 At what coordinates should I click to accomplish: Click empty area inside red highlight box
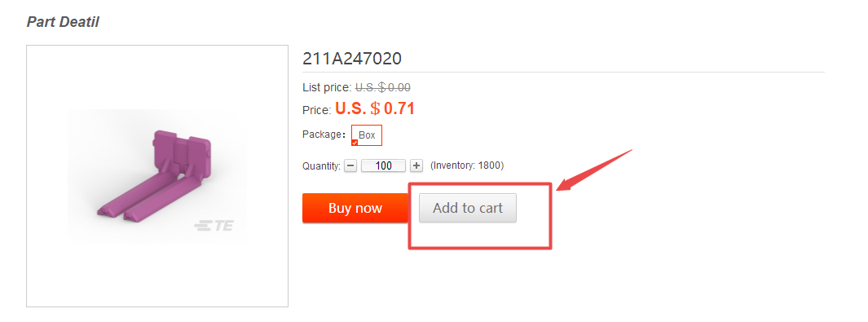coord(479,235)
